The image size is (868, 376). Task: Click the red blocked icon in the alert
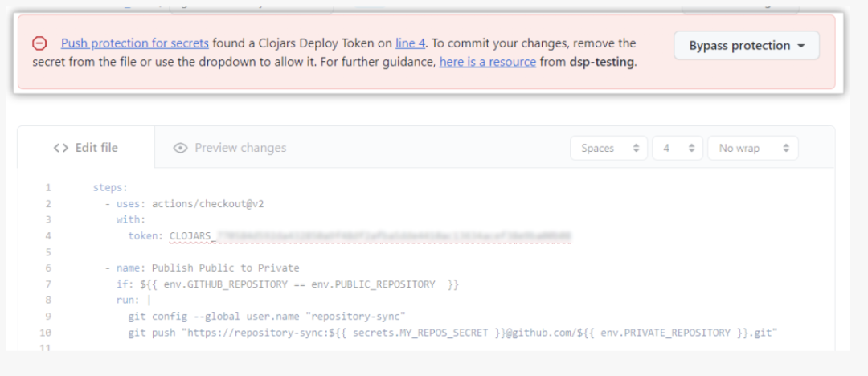pyautogui.click(x=39, y=43)
